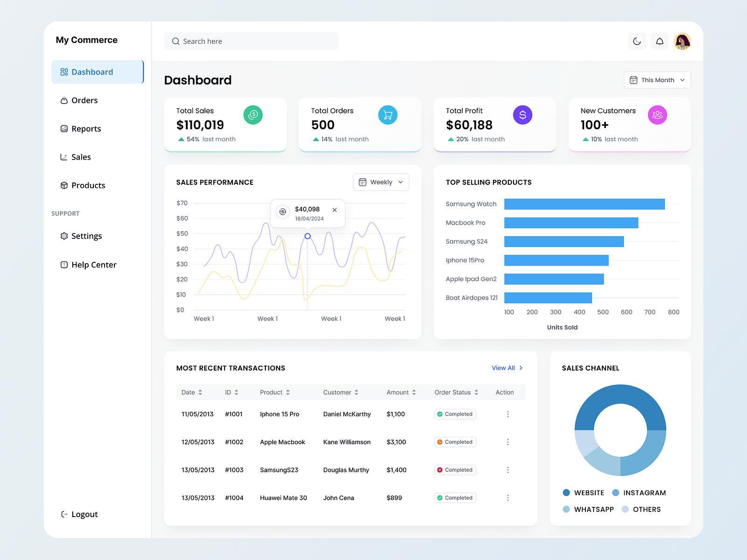Click the Logout label

pos(85,514)
